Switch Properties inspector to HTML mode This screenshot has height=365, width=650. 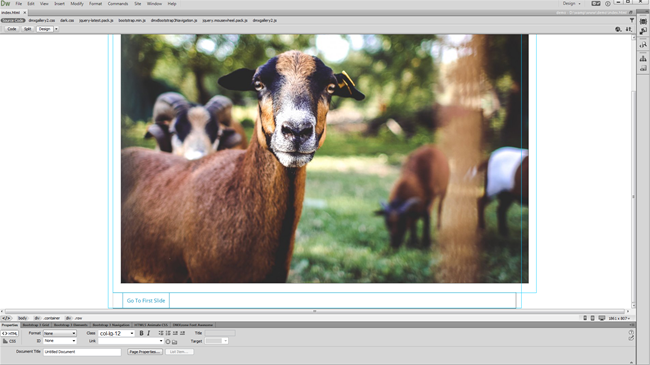click(10, 333)
